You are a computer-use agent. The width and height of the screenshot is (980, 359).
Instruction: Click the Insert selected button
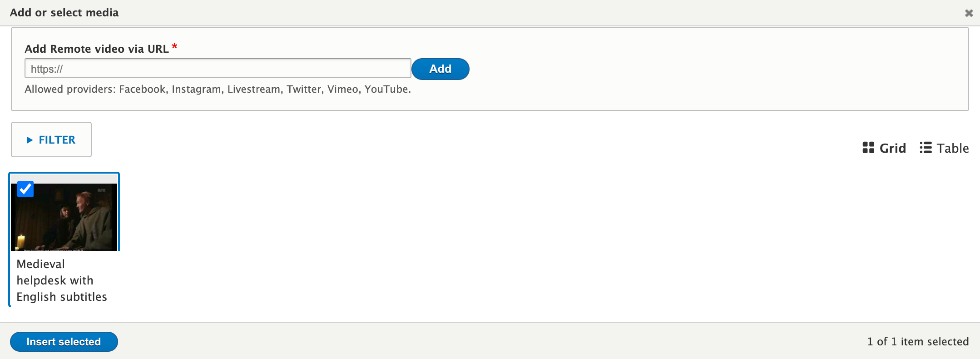pyautogui.click(x=64, y=342)
